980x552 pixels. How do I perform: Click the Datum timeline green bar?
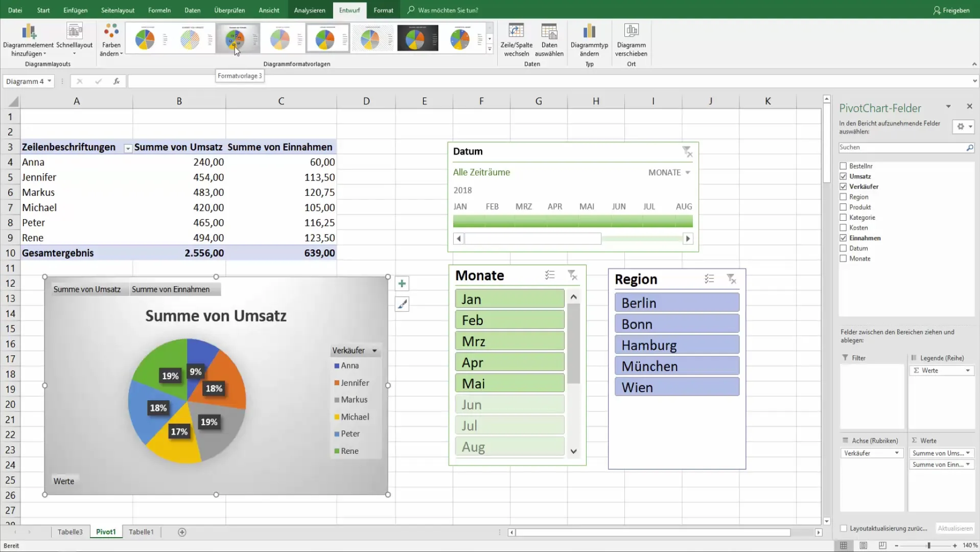(x=573, y=221)
